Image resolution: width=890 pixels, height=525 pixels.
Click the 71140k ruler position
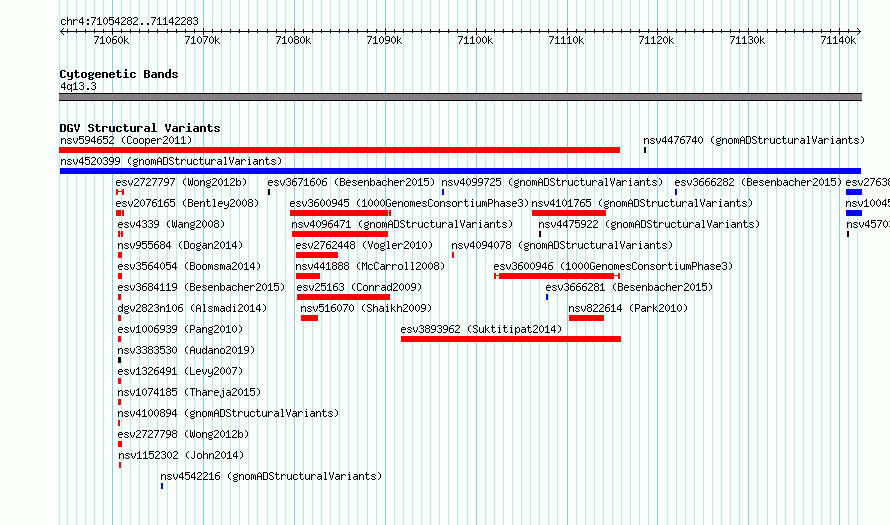(838, 40)
